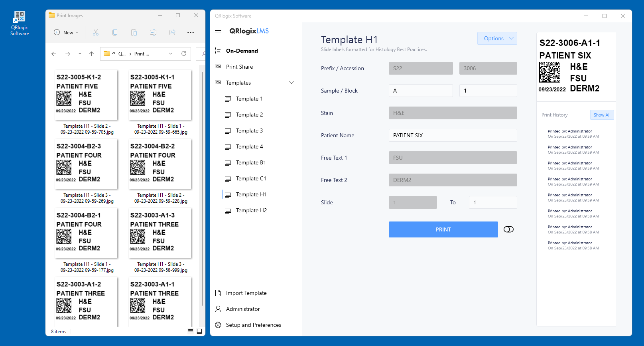Select the S22-3004-B2-2 label thumbnail

tap(160, 164)
